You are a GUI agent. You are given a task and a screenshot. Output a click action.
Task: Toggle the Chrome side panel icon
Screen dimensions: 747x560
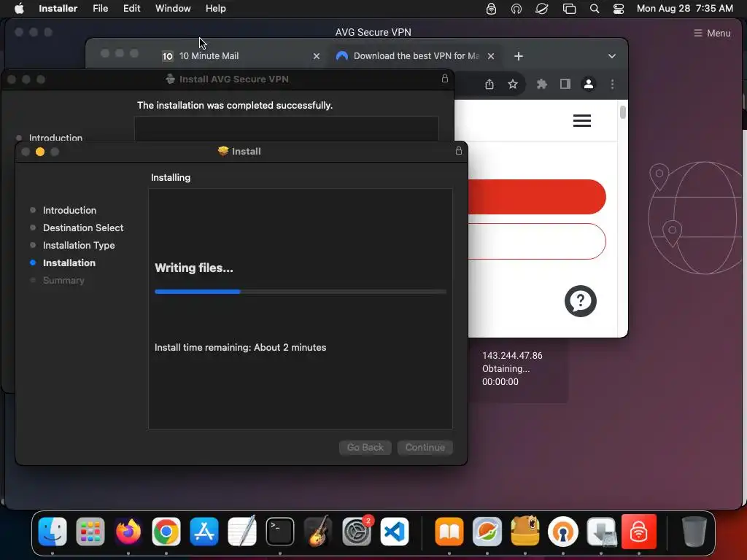[565, 85]
